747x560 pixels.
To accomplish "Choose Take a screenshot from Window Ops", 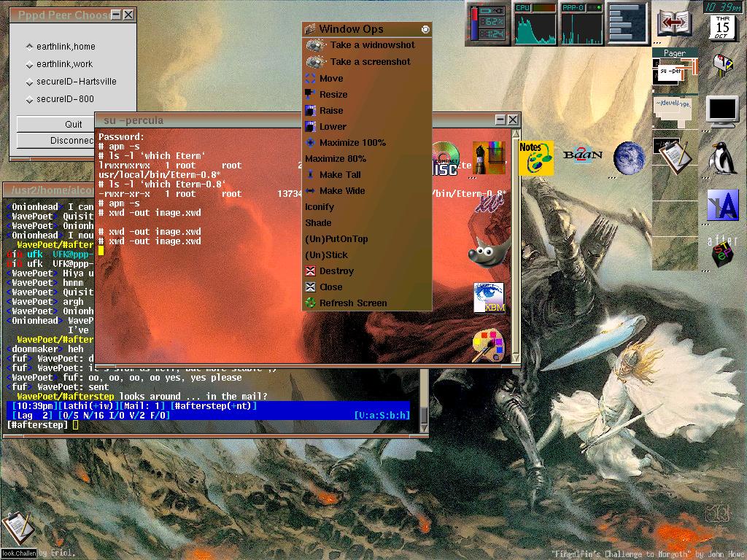I will pyautogui.click(x=370, y=62).
